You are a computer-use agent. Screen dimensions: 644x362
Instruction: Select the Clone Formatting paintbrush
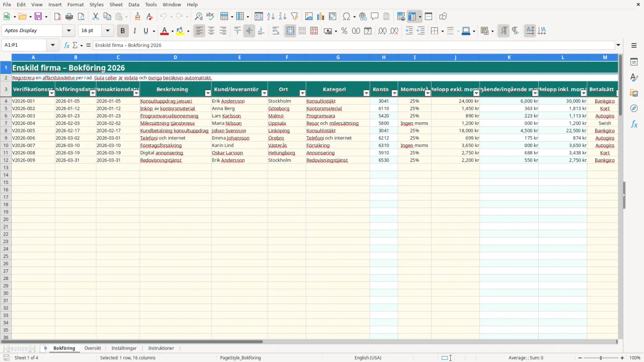pyautogui.click(x=138, y=17)
